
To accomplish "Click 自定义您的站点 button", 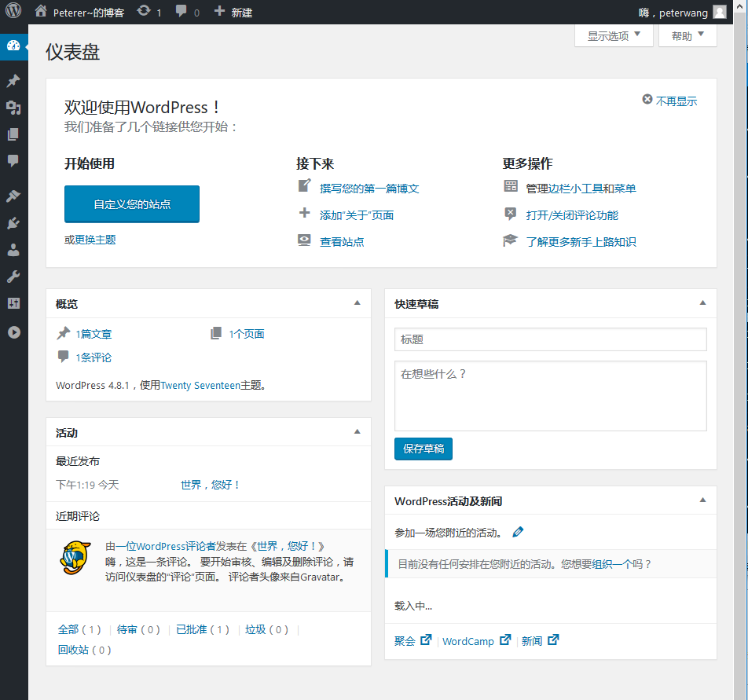I will (132, 204).
